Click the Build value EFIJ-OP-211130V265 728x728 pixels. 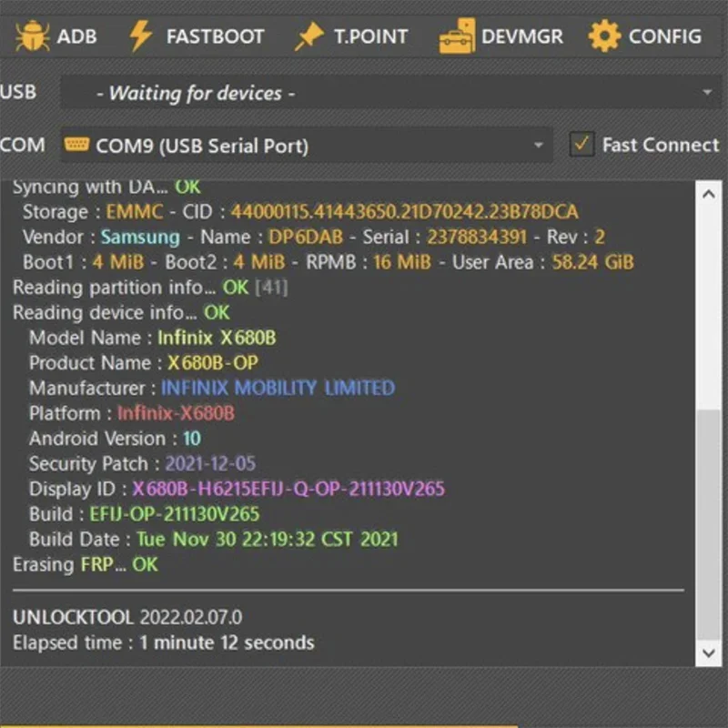(174, 514)
